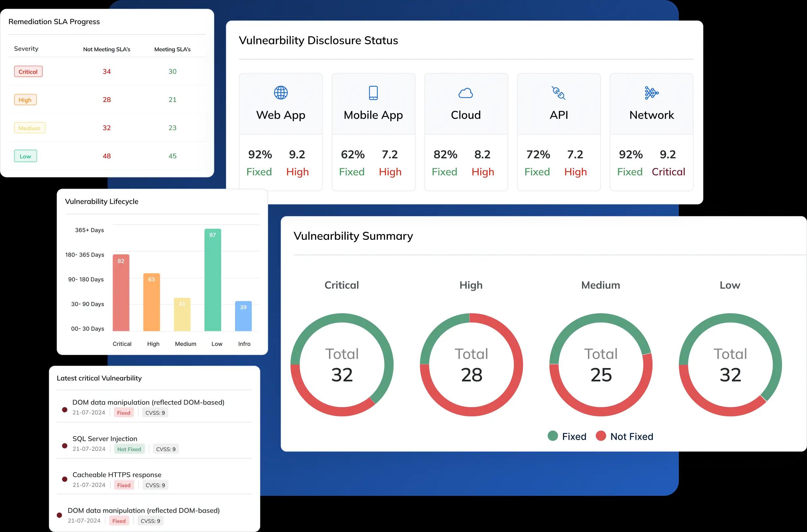Click the Cloud icon
The width and height of the screenshot is (807, 532).
click(x=466, y=93)
